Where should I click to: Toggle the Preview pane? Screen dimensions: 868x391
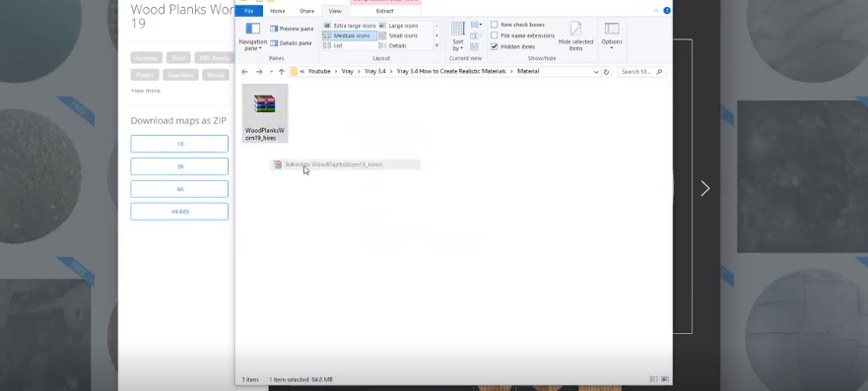click(x=292, y=29)
